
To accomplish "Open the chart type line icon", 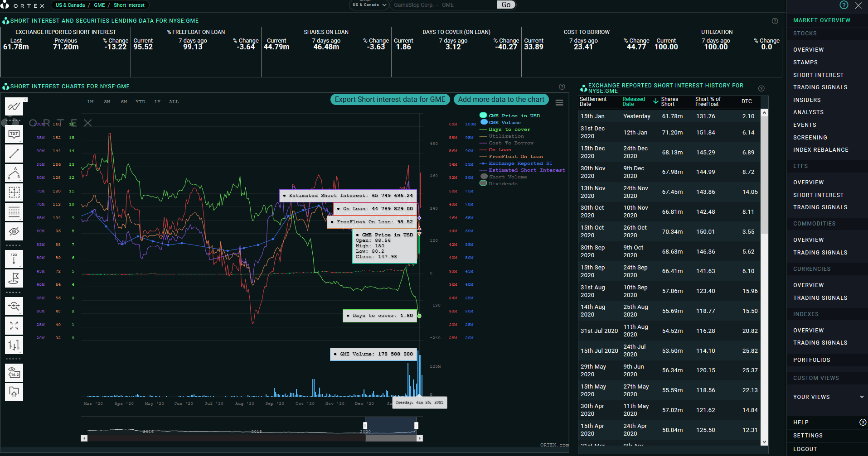I will pos(14,107).
